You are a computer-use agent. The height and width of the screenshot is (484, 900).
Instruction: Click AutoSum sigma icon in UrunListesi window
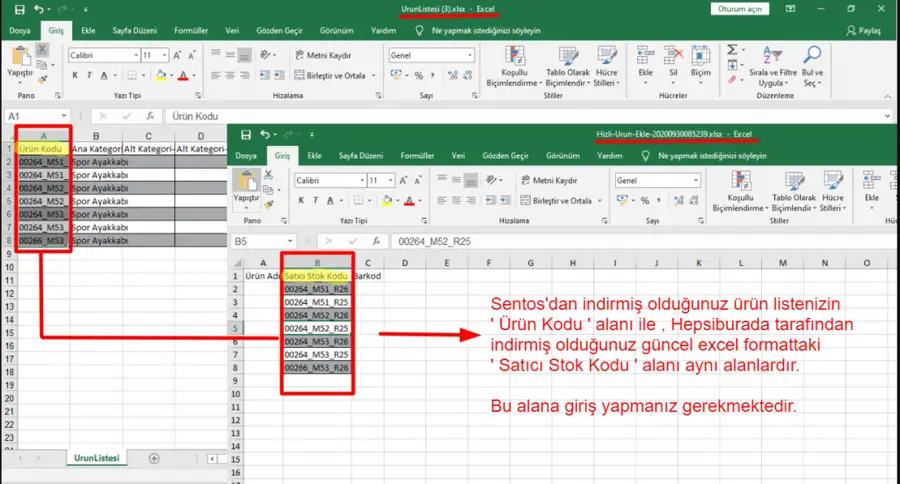732,50
